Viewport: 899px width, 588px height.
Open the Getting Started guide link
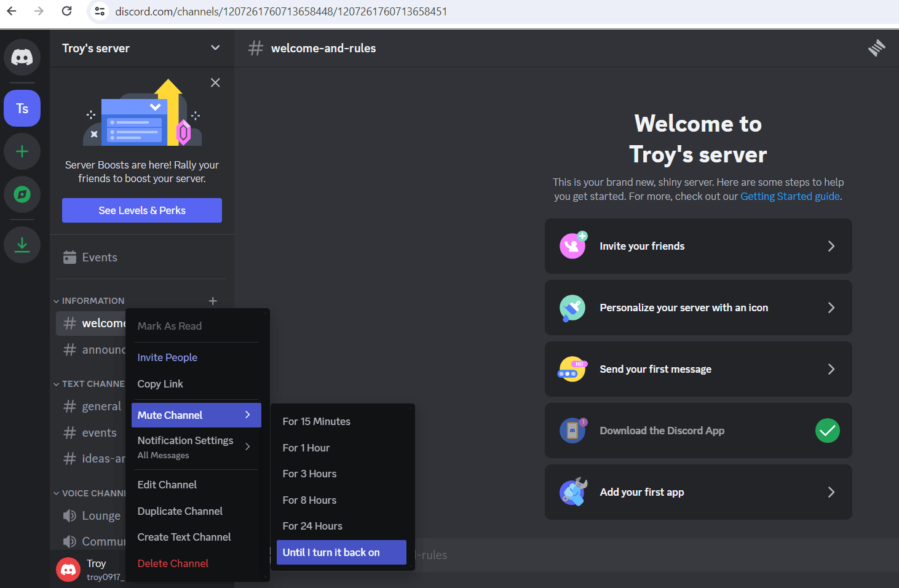point(790,196)
